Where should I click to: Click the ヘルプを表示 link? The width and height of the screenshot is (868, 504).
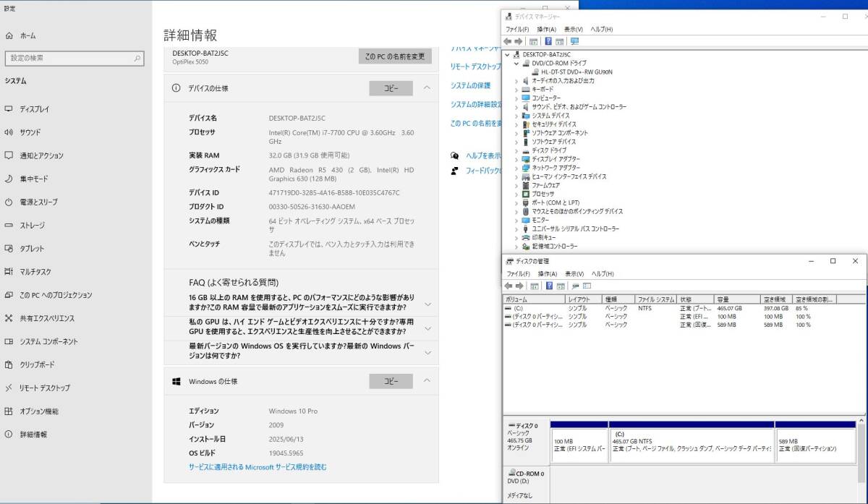[484, 155]
